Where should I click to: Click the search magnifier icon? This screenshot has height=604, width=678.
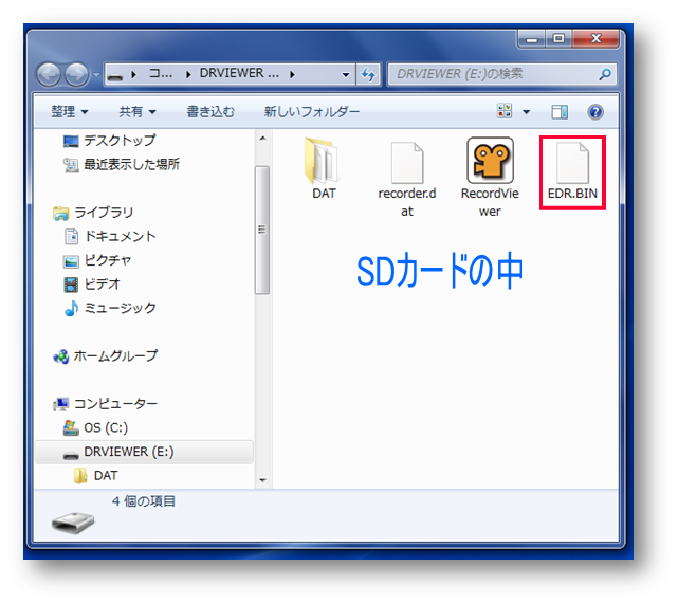pos(605,74)
